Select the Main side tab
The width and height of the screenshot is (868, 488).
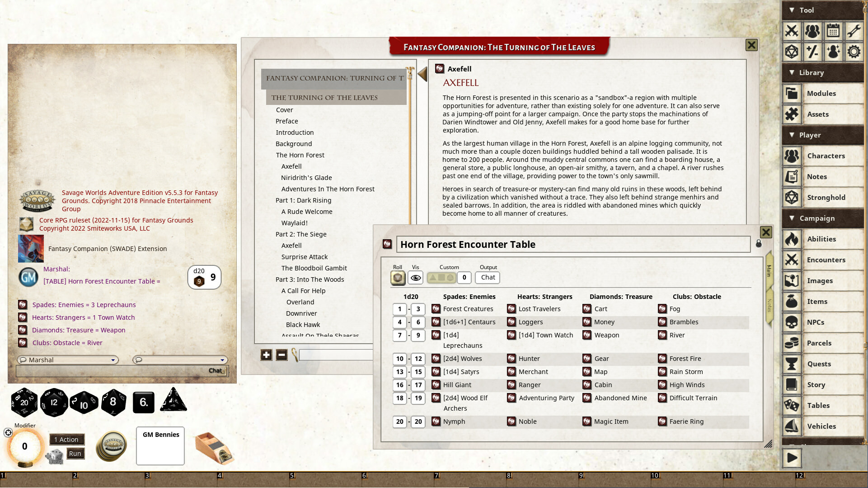769,271
